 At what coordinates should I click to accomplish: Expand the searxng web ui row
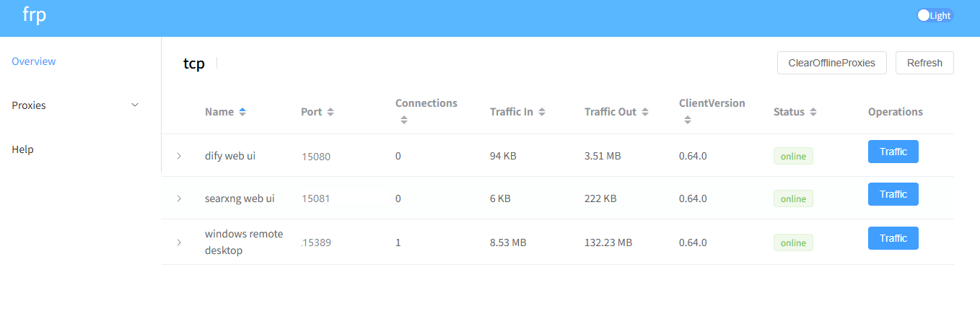click(179, 198)
